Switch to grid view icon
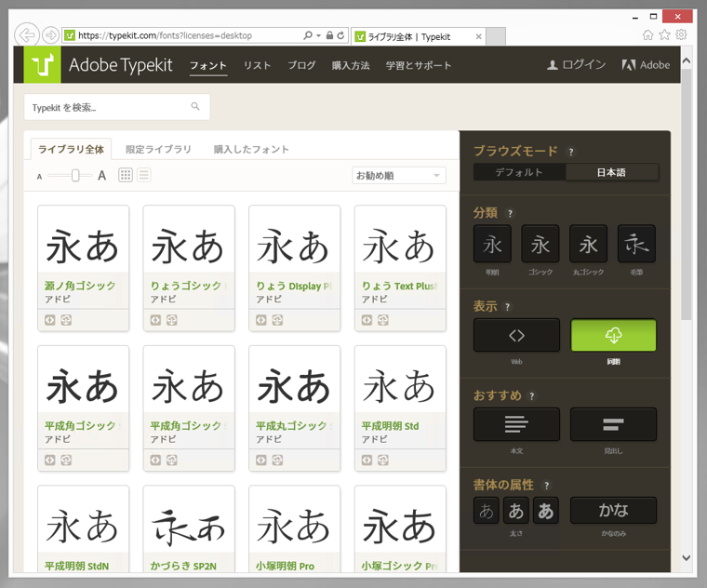This screenshot has width=707, height=588. pyautogui.click(x=126, y=175)
